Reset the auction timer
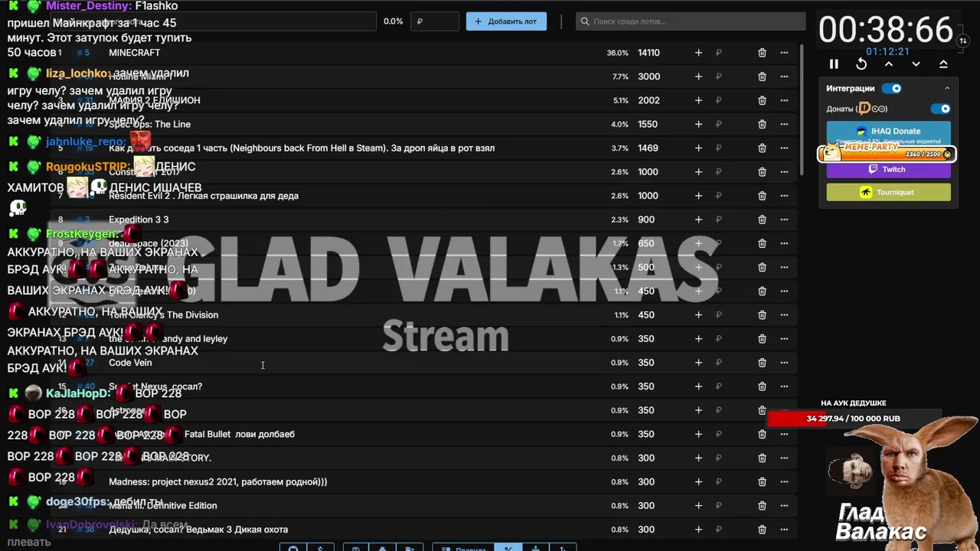 (x=861, y=64)
